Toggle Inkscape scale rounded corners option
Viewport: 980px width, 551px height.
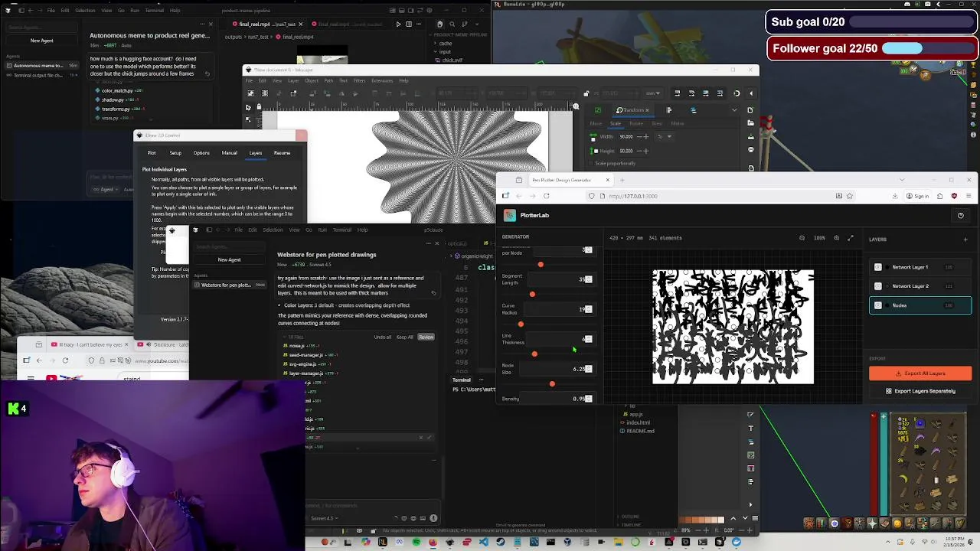[x=691, y=93]
